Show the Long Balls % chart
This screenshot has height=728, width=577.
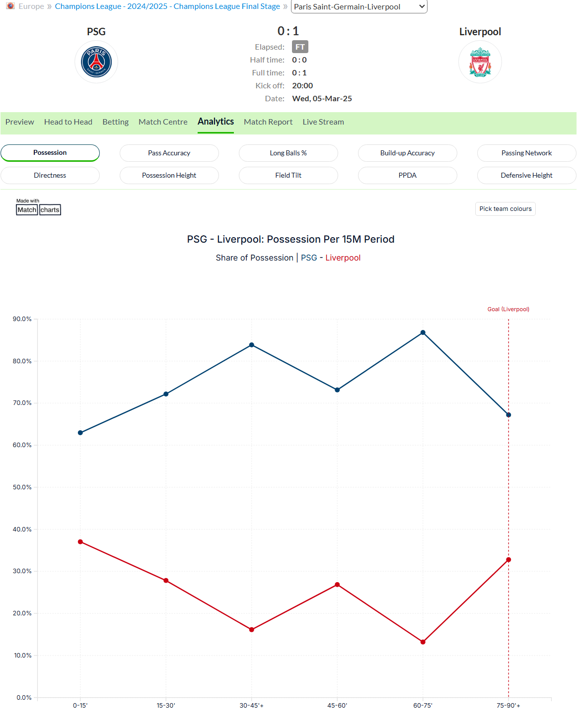288,153
